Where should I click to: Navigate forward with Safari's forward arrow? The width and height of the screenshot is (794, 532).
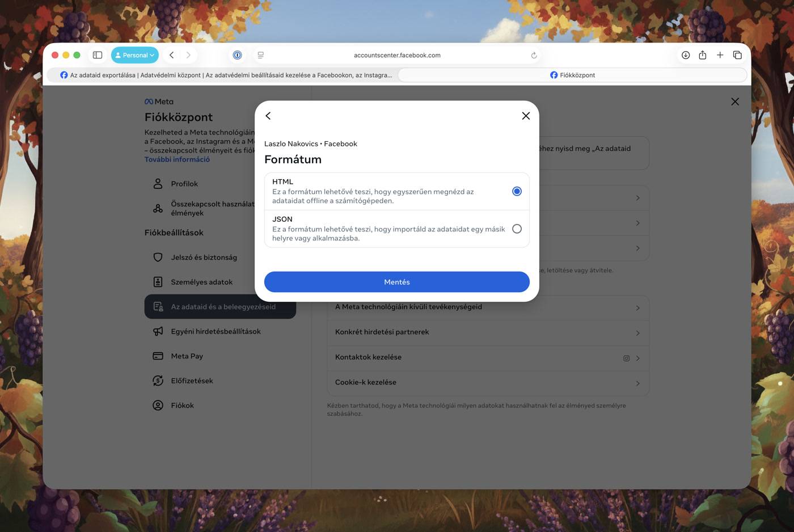pos(188,55)
